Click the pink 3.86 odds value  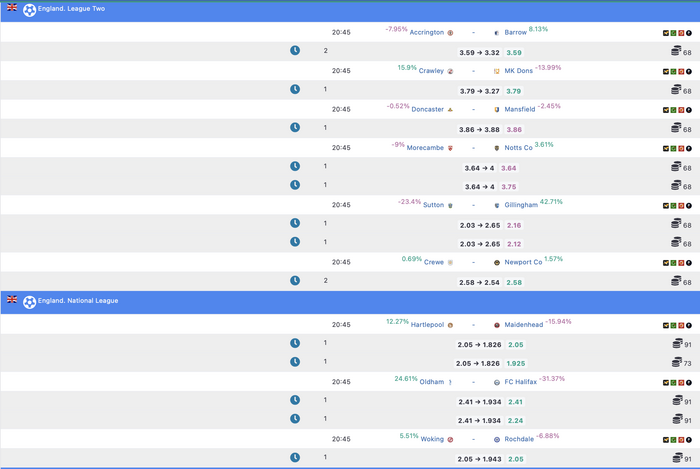tap(514, 129)
